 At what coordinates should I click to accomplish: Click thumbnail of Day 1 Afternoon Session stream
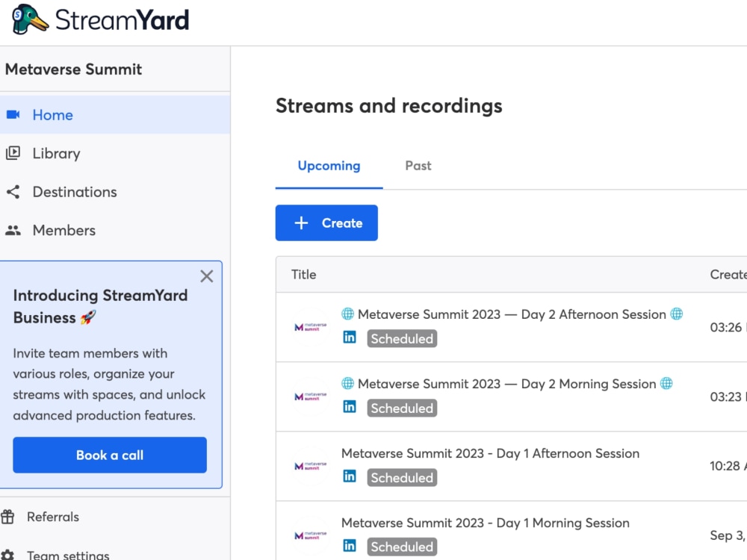[x=310, y=466]
